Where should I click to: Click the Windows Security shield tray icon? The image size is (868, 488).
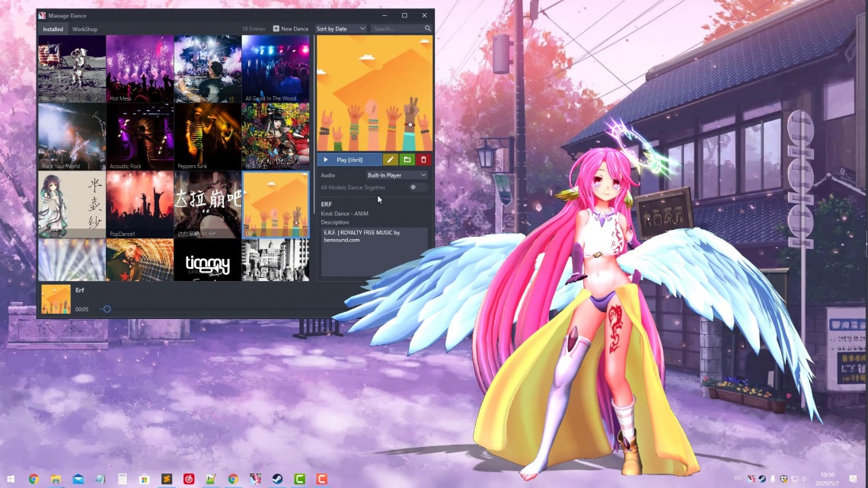click(x=783, y=479)
